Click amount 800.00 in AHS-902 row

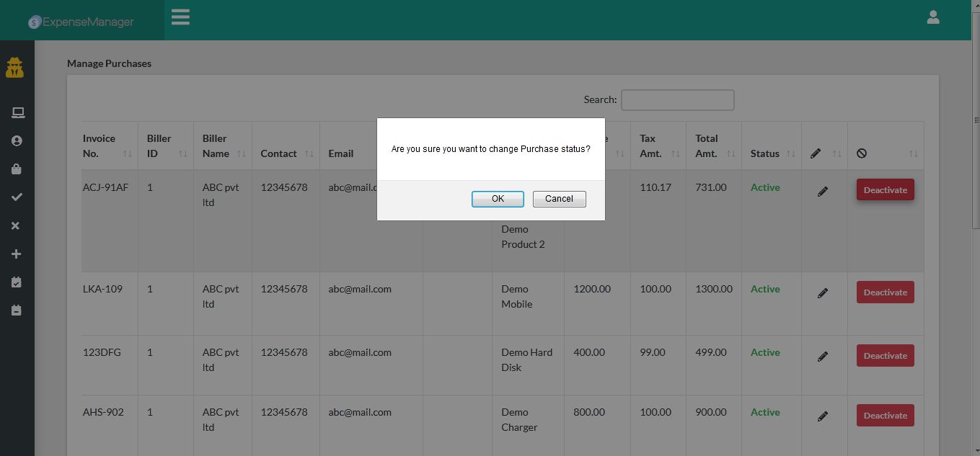pyautogui.click(x=589, y=412)
